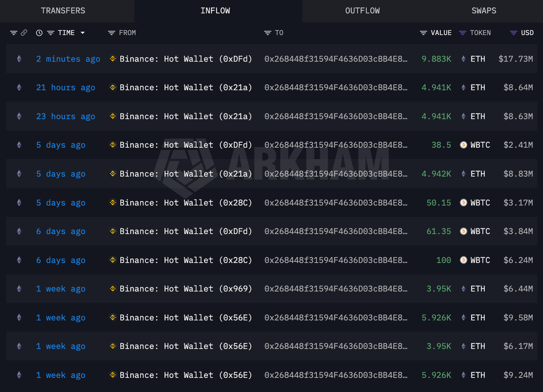Image resolution: width=543 pixels, height=392 pixels.
Task: Click the Binance logo in the 21 hours ago row
Action: (113, 88)
